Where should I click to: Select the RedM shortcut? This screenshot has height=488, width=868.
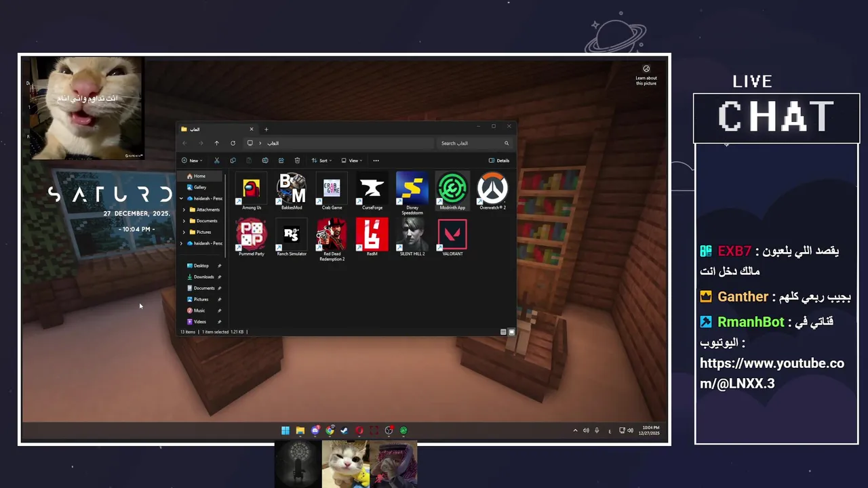point(372,237)
